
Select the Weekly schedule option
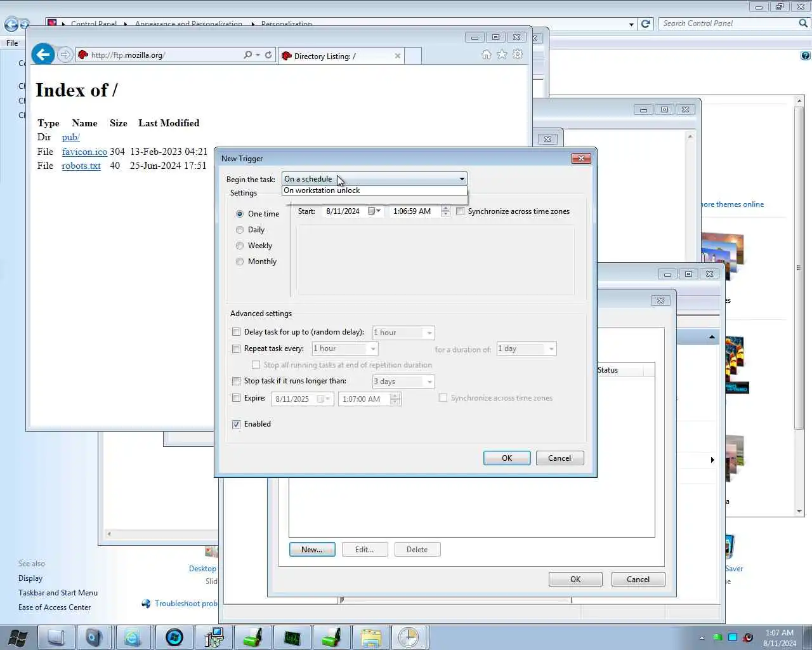tap(240, 246)
